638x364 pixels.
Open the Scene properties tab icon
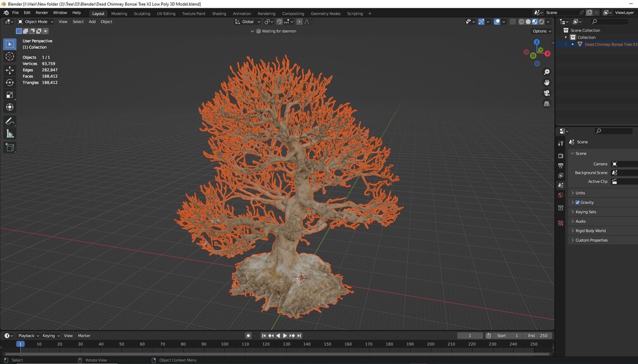(x=561, y=185)
